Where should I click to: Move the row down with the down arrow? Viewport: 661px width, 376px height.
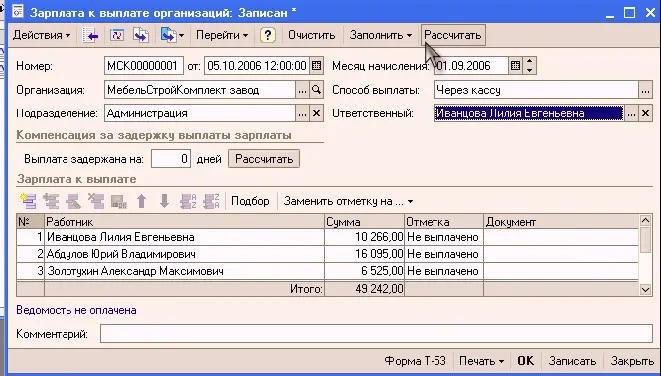click(x=164, y=201)
